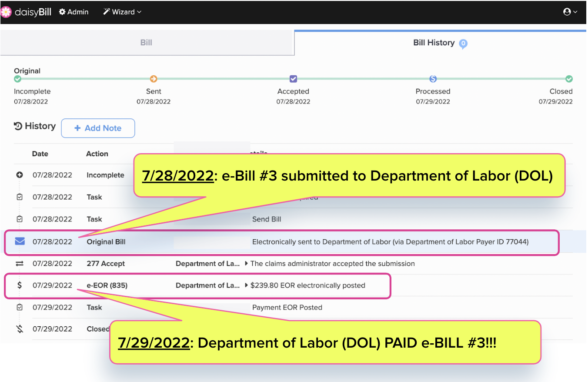Viewport: 588px width, 382px height.
Task: Click the 07/29/2022 date on e-EOR row
Action: click(x=52, y=285)
